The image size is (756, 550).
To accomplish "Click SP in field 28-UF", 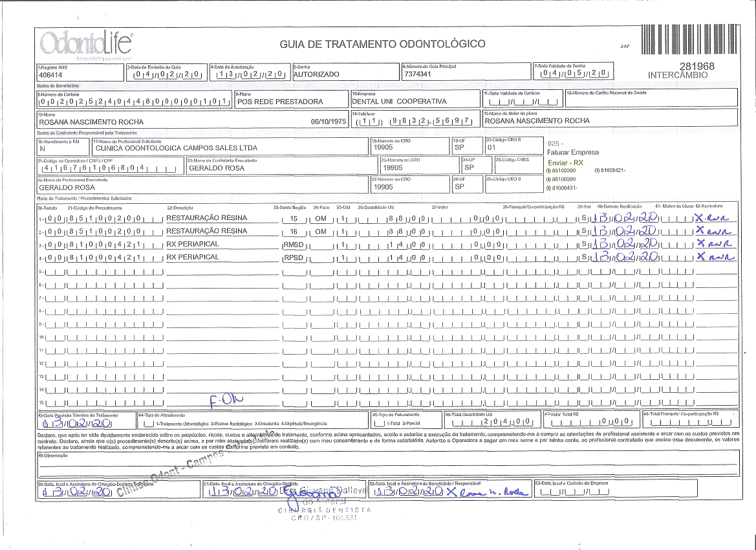I will coord(459,187).
